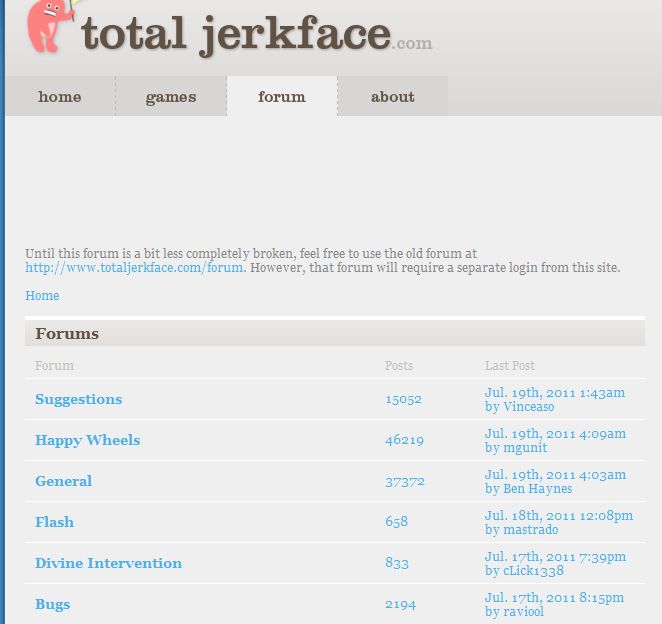The height and width of the screenshot is (624, 662).
Task: Open the Flash forum
Action: click(54, 522)
